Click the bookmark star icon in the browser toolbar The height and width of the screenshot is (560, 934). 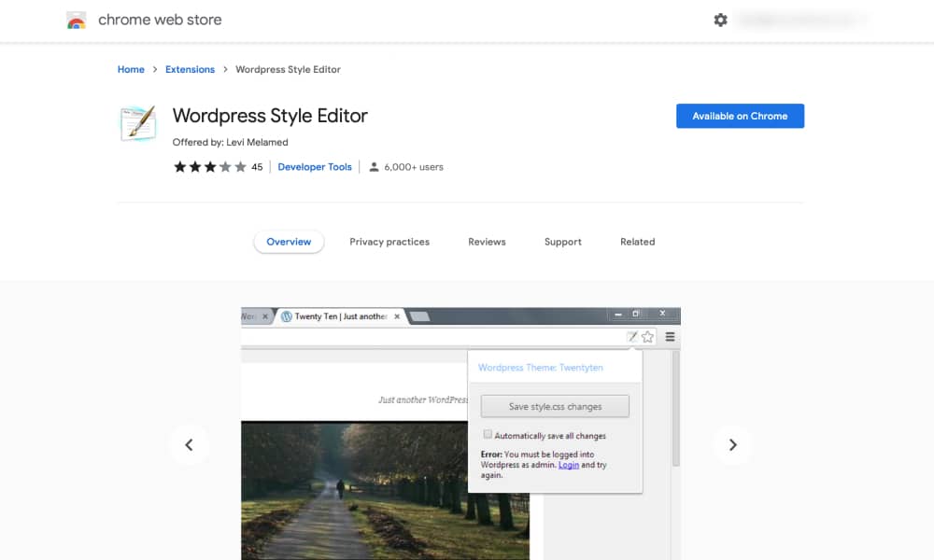647,336
